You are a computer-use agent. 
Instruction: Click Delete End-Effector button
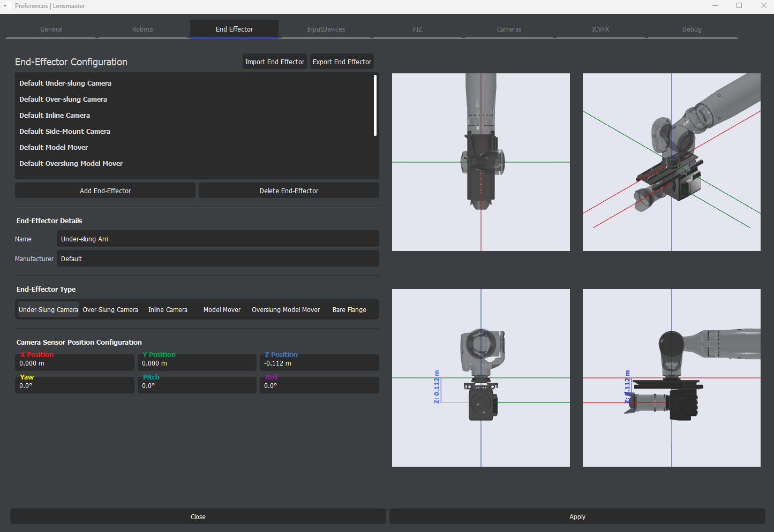[x=289, y=191]
